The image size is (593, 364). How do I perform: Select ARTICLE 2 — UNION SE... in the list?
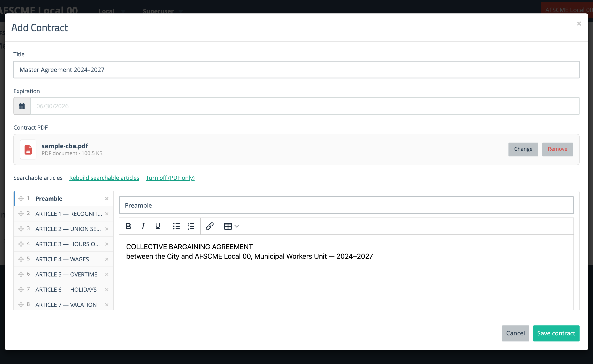[64, 229]
